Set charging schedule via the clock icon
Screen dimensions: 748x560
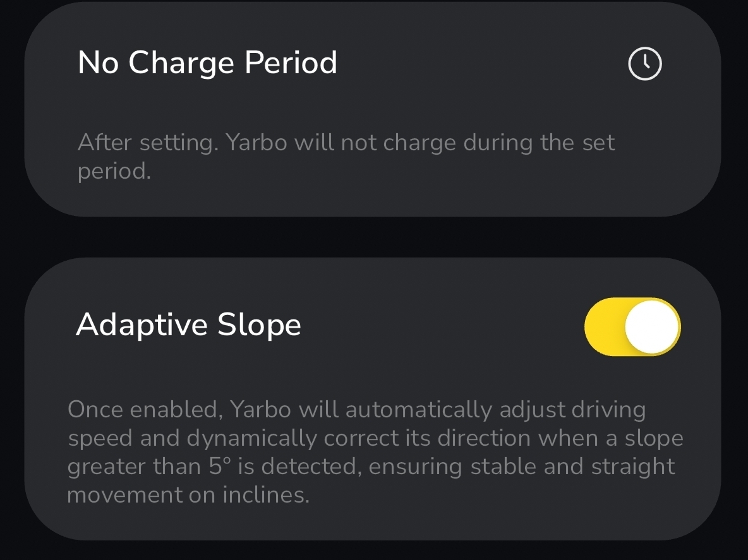[x=644, y=64]
